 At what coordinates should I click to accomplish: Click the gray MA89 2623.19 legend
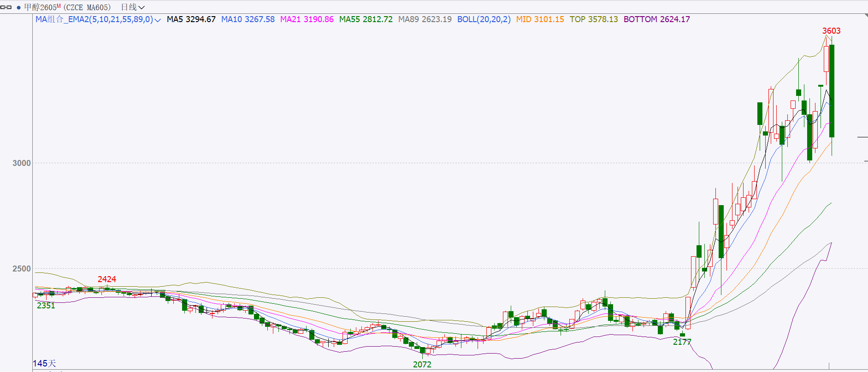click(x=425, y=19)
